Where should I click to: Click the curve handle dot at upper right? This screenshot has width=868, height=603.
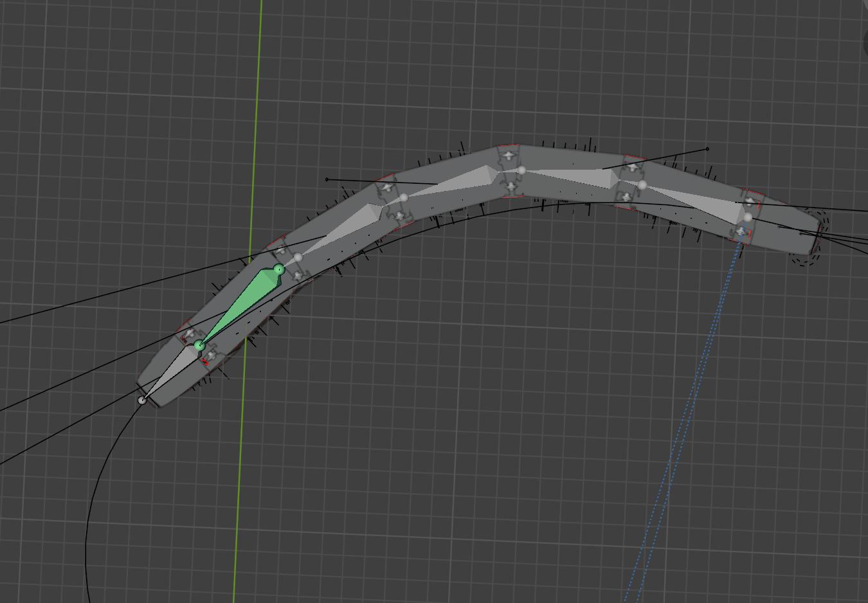click(x=708, y=149)
